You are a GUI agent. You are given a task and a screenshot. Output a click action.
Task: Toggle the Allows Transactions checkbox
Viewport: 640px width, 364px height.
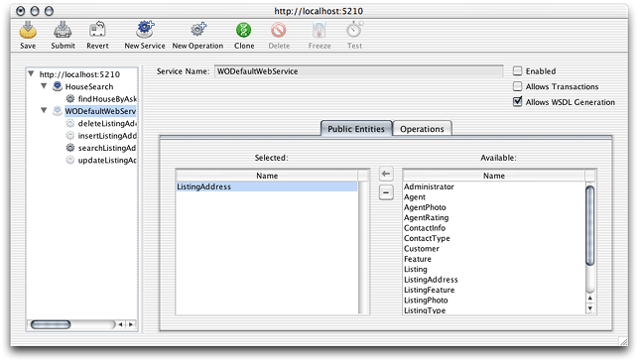517,86
